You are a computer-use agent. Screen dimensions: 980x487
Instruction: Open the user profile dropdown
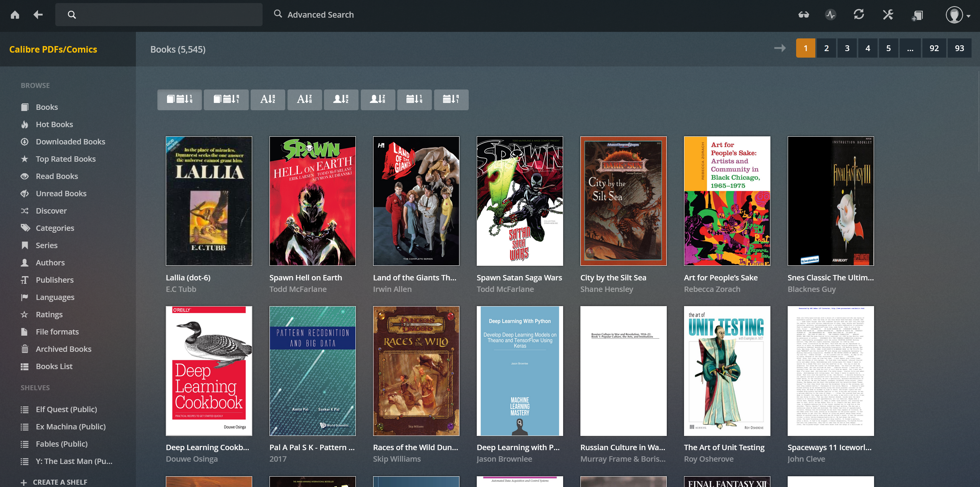(958, 15)
